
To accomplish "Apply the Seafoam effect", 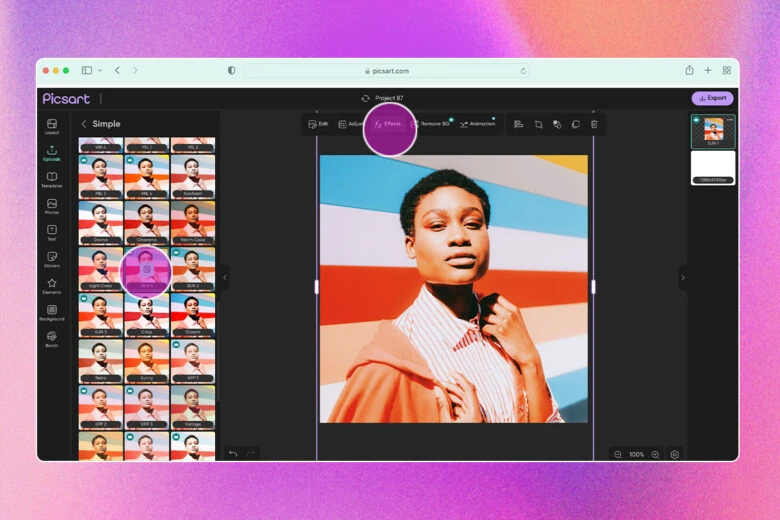I will [193, 177].
